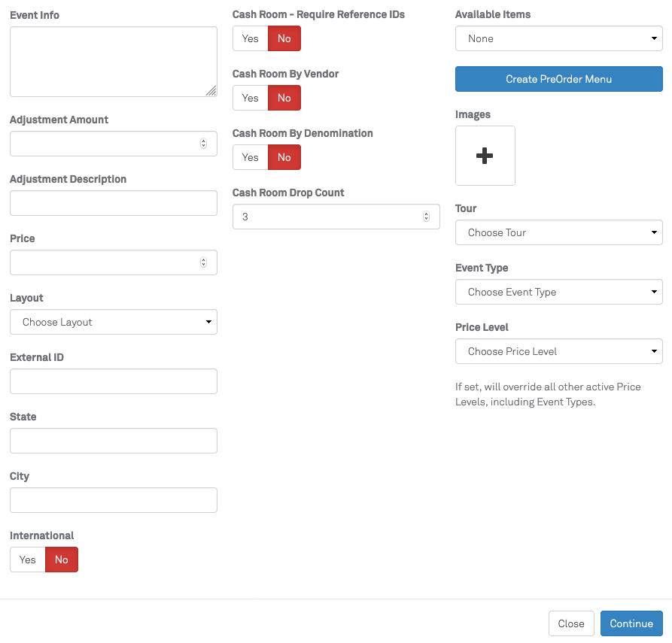The width and height of the screenshot is (672, 643).
Task: Open the Available Items dropdown
Action: pos(558,38)
